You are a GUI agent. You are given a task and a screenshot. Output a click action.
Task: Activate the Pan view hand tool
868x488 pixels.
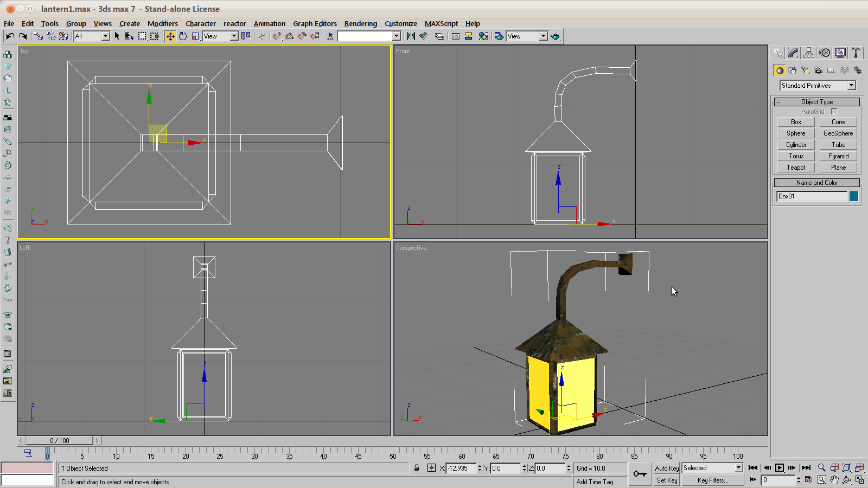pos(834,480)
